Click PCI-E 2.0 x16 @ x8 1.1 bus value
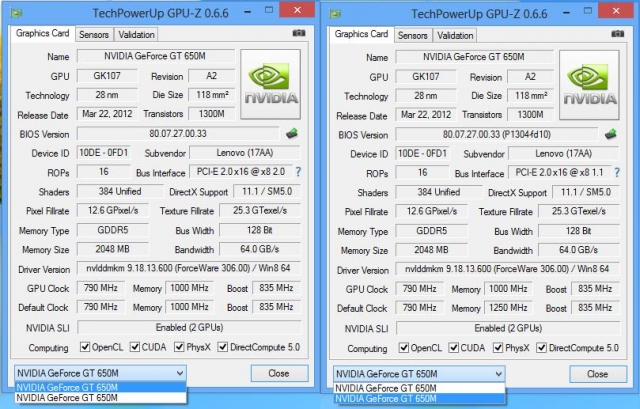Screen dimensions: 640x409 [x=560, y=173]
